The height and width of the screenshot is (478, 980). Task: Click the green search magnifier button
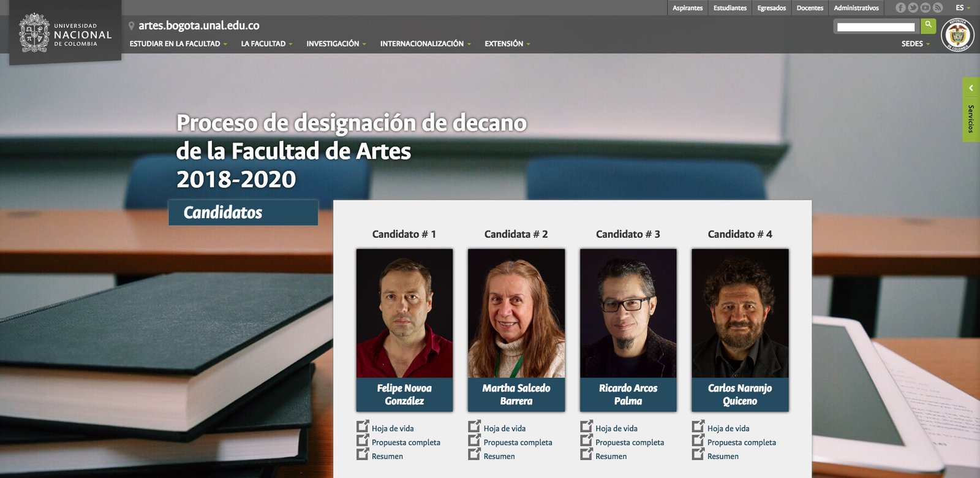928,26
